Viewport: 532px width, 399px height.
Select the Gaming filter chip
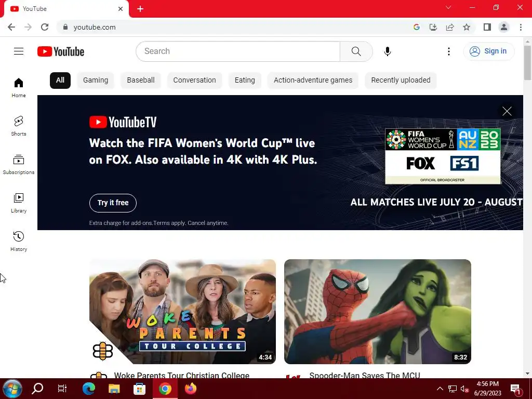pos(96,81)
